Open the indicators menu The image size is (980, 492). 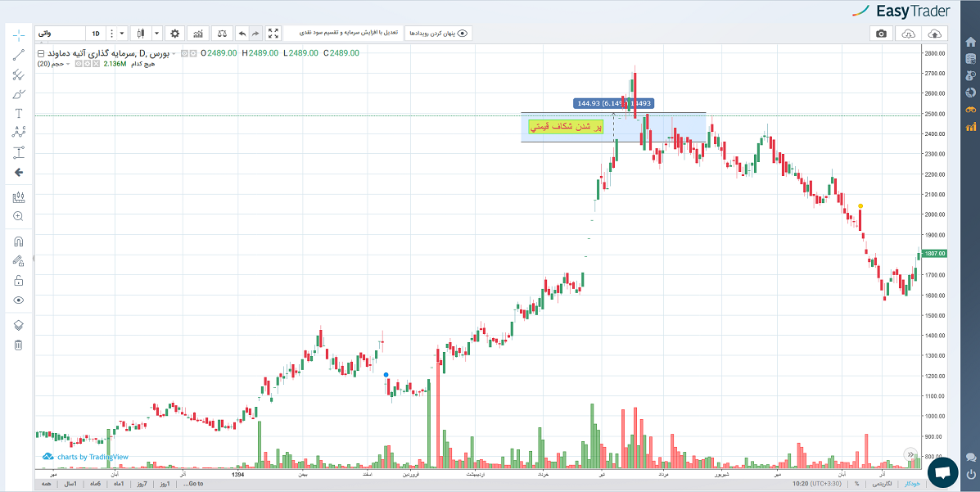click(x=197, y=34)
